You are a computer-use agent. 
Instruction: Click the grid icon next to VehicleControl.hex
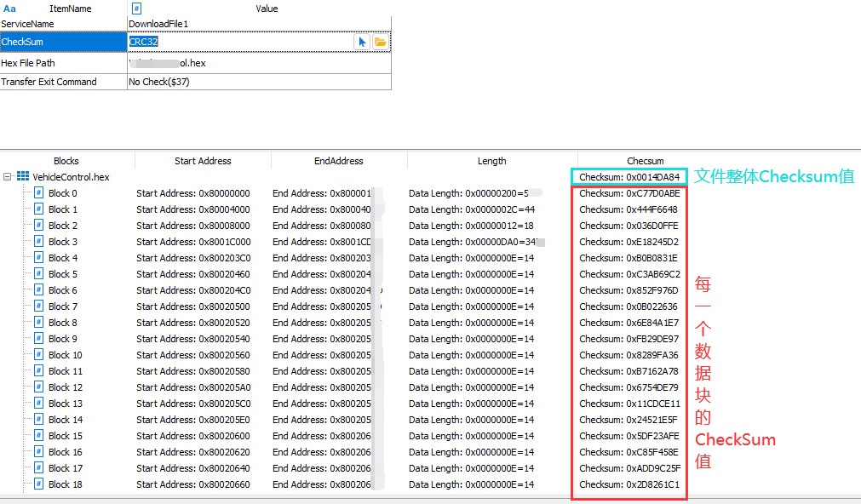point(23,177)
